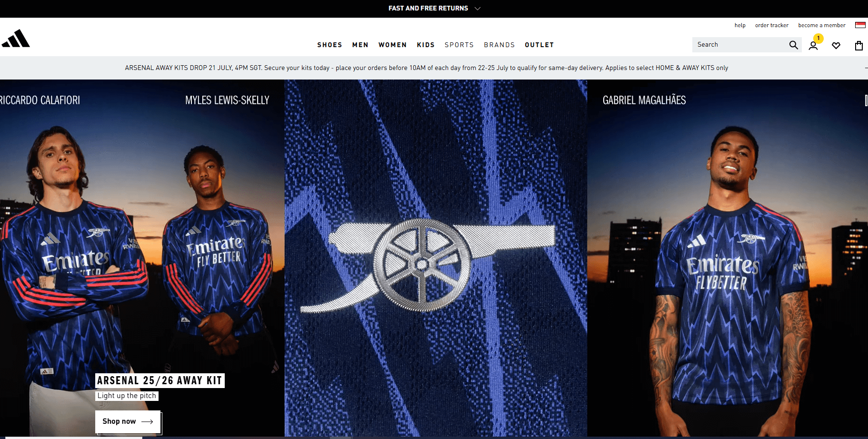Click the become a member link
Image resolution: width=868 pixels, height=439 pixels.
coord(821,25)
